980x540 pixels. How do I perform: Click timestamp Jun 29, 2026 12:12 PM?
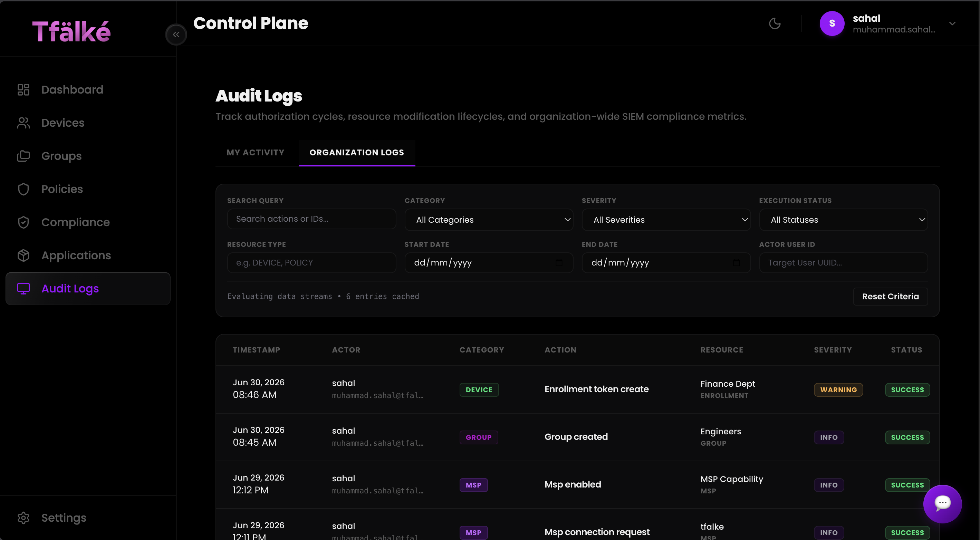258,484
